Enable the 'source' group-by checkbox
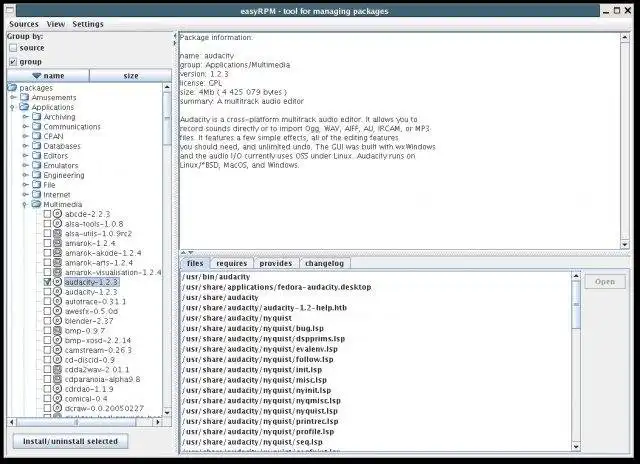 [13, 48]
